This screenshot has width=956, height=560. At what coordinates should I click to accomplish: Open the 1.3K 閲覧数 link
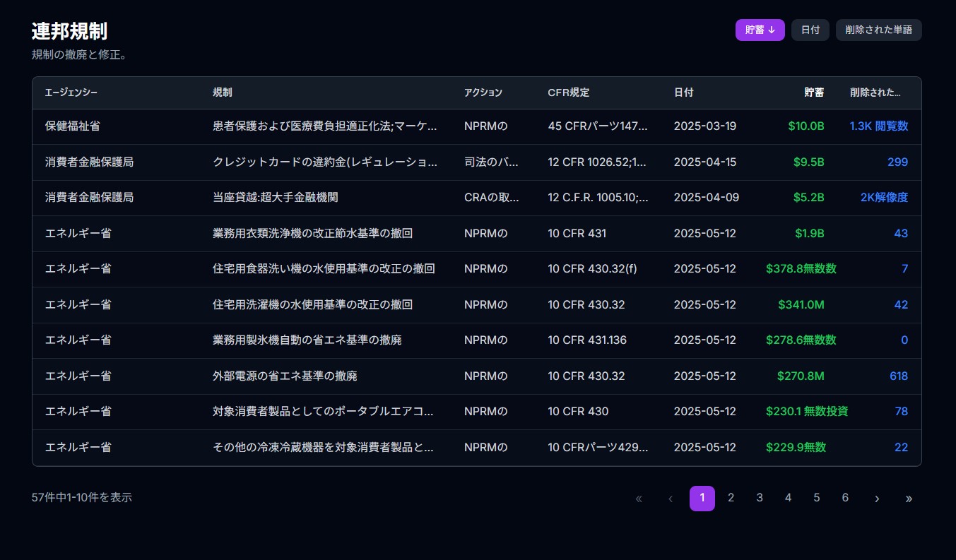click(879, 126)
